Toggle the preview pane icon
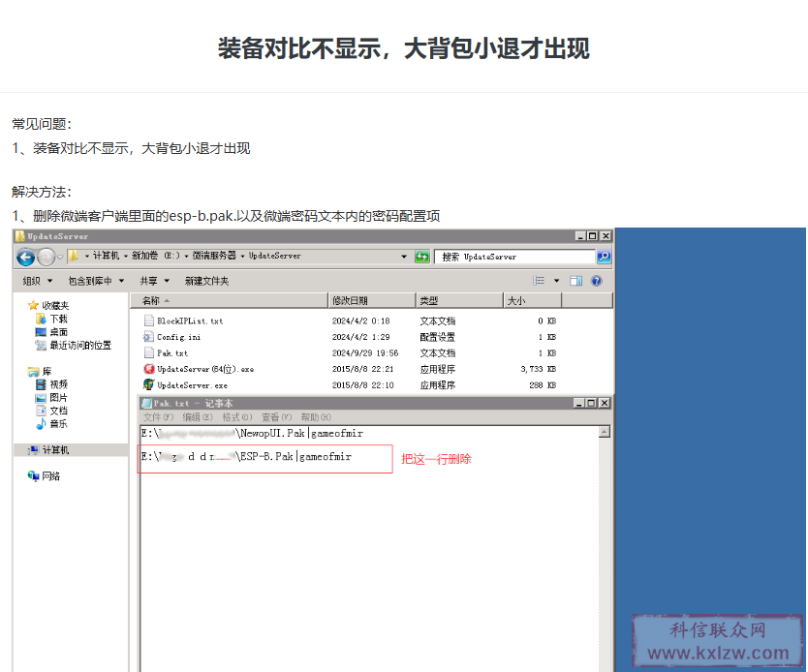This screenshot has height=672, width=808. [575, 281]
